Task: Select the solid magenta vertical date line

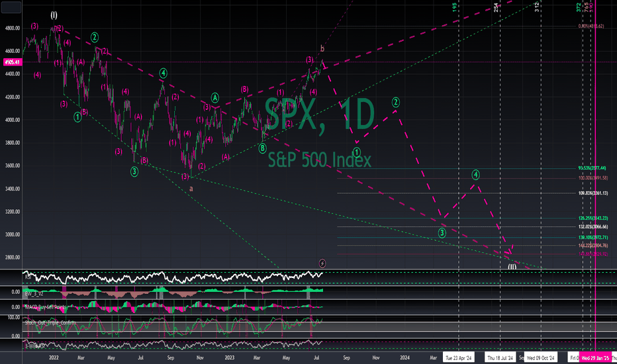Action: [x=596, y=177]
